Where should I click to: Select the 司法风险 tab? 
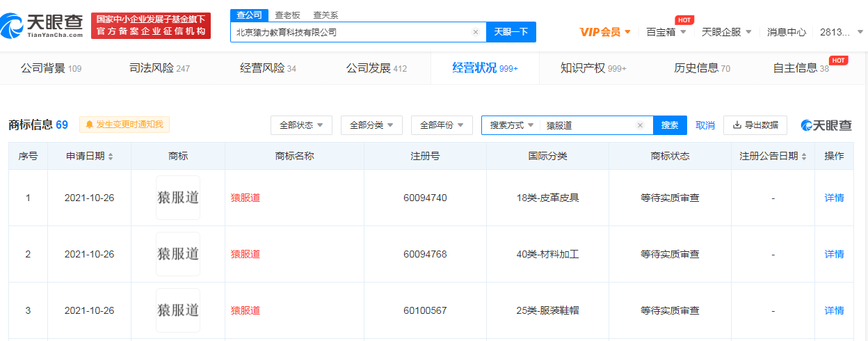pyautogui.click(x=159, y=68)
